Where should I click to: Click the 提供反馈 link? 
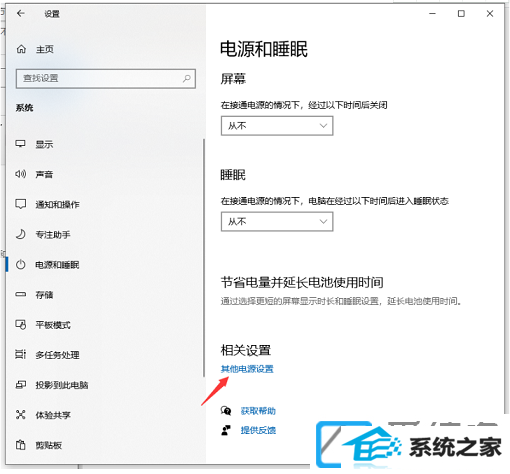(x=258, y=430)
